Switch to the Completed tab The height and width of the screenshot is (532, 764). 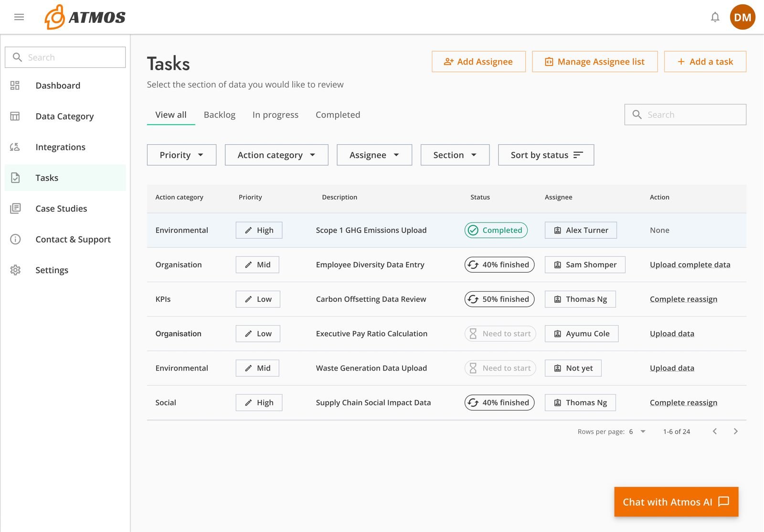338,115
